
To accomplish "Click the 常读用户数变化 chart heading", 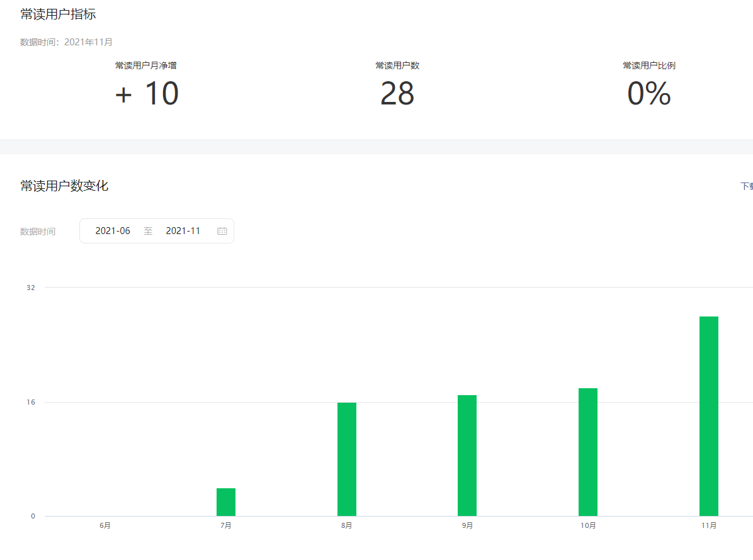I will pos(64,186).
